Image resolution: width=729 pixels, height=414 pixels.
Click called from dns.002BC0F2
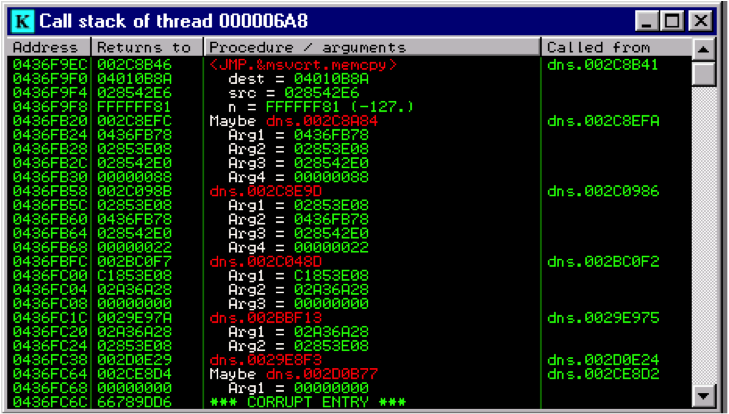point(603,261)
